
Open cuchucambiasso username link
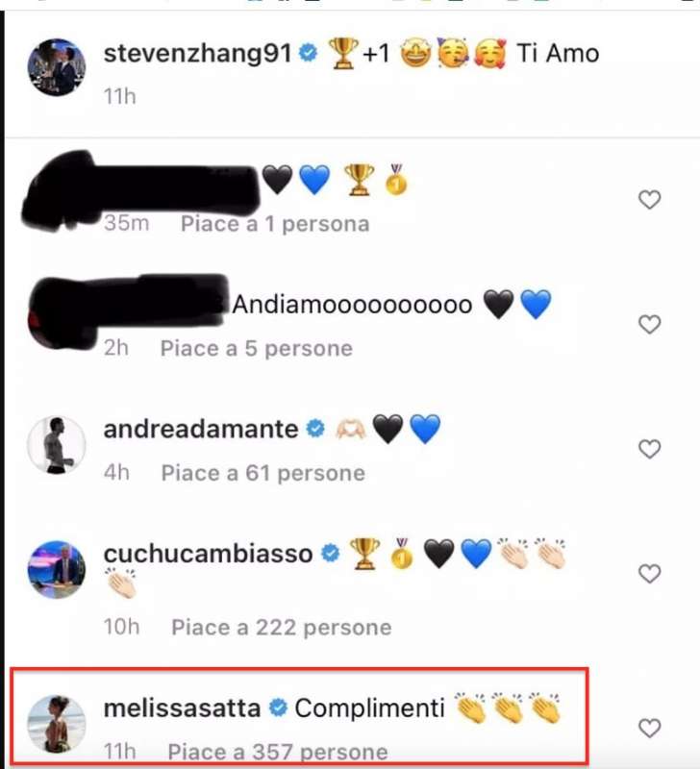[x=208, y=554]
